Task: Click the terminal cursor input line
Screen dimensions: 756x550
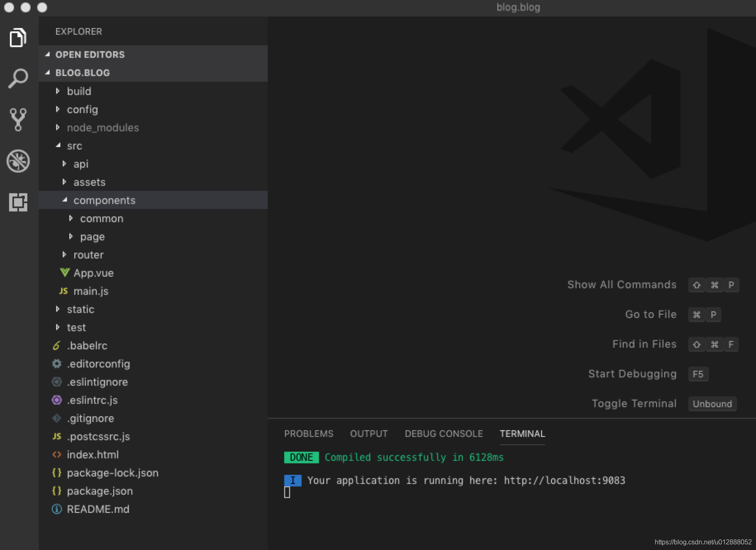Action: (x=287, y=492)
